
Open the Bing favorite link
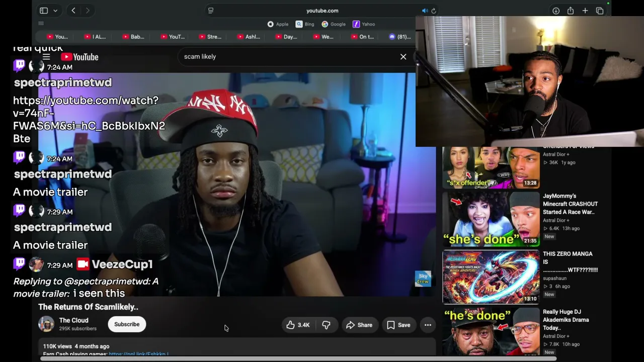coord(305,24)
